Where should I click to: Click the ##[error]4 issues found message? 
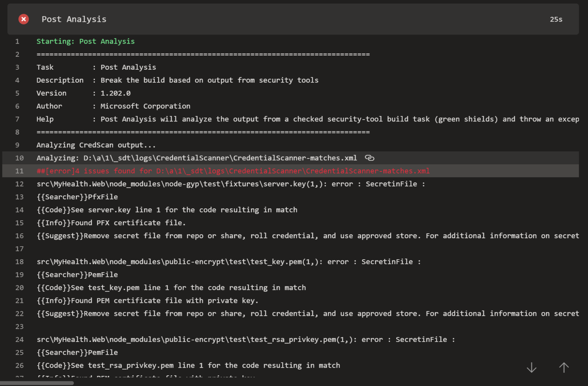pyautogui.click(x=233, y=171)
